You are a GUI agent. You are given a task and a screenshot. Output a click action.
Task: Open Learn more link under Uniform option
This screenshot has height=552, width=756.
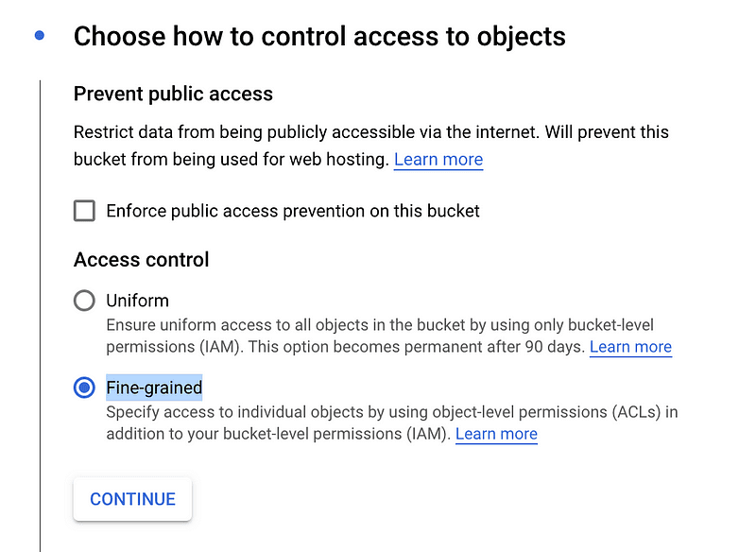point(630,347)
